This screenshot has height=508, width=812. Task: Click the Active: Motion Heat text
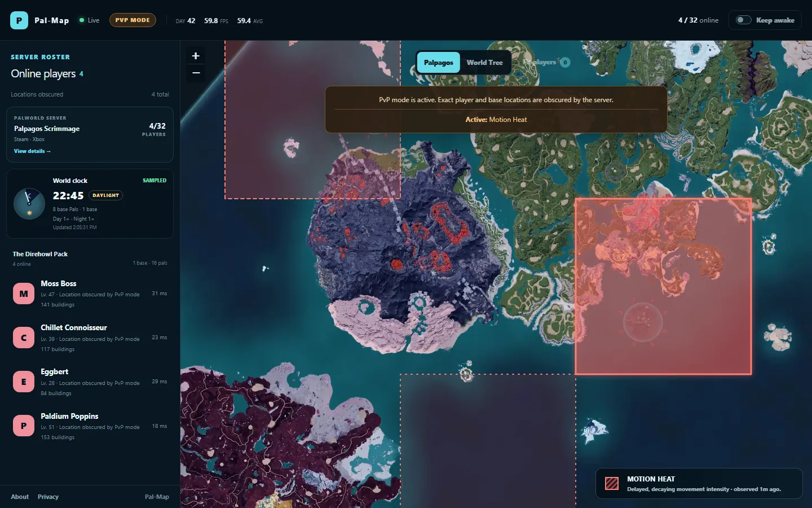[496, 120]
